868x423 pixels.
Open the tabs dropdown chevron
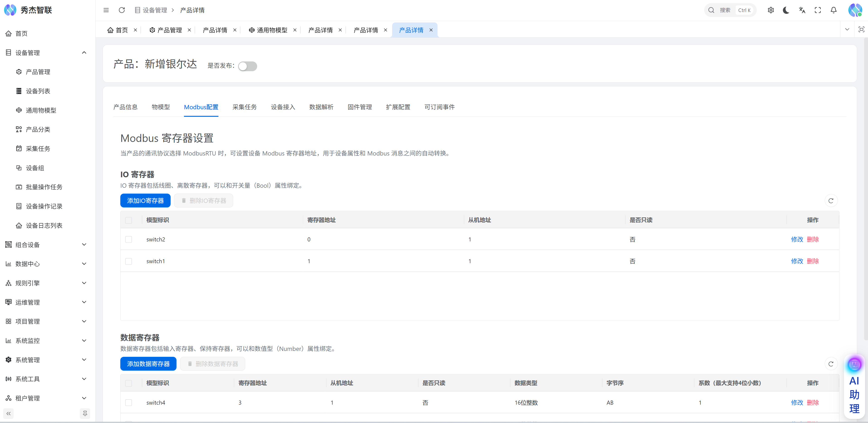847,29
